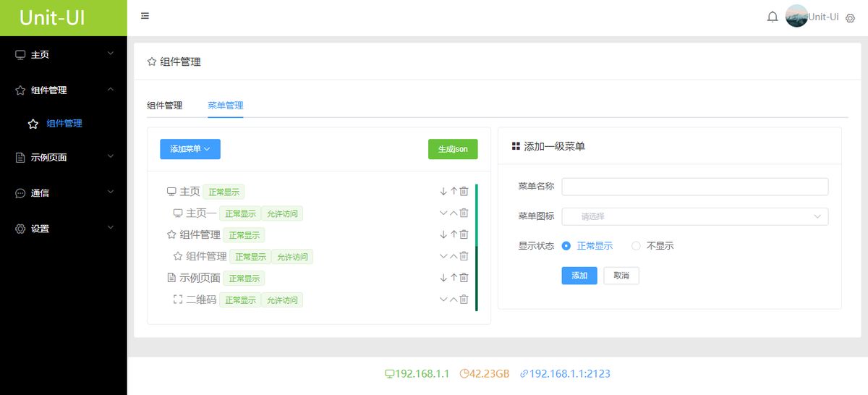The height and width of the screenshot is (395, 868).
Task: Click 取消 button
Action: (x=621, y=276)
